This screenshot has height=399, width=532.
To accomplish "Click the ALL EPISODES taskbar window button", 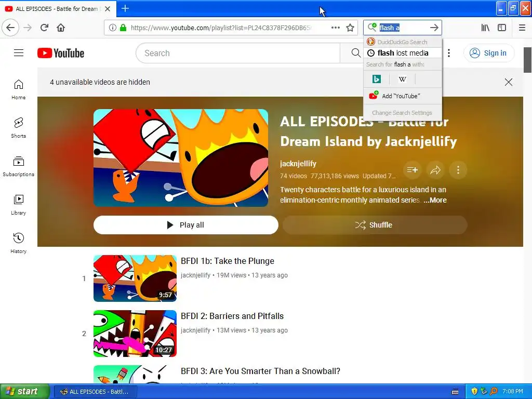I will 95,392.
